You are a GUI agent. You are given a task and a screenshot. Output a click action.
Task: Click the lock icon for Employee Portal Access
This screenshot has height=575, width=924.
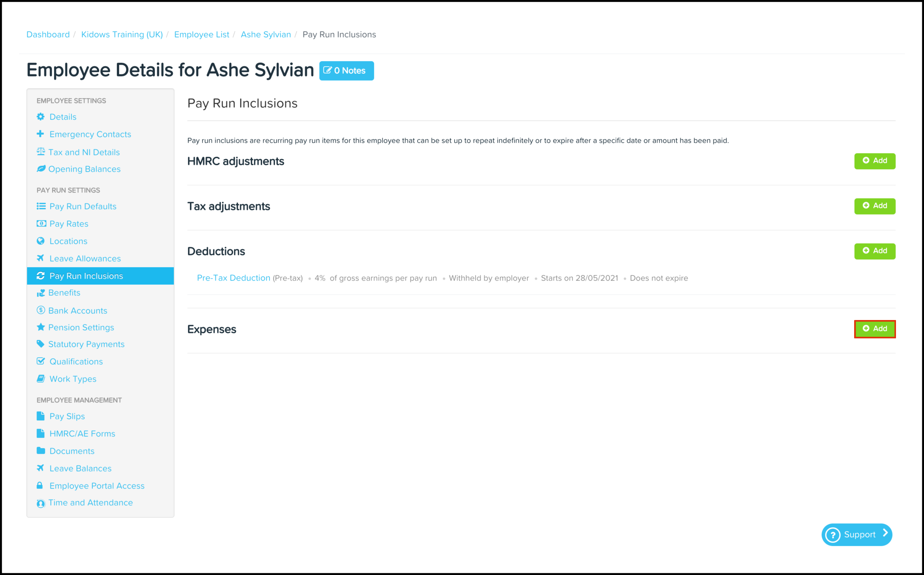coord(40,485)
